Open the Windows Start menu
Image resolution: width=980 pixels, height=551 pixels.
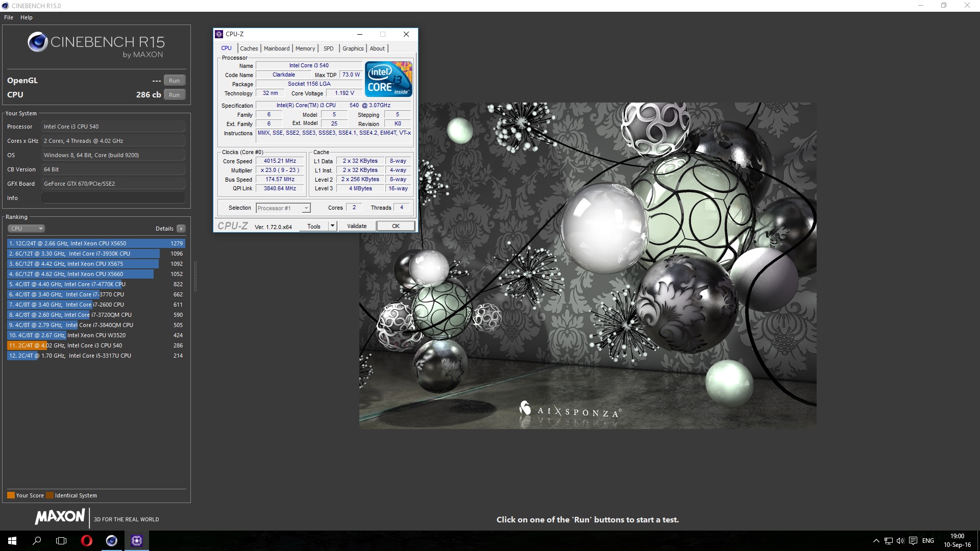(x=11, y=540)
